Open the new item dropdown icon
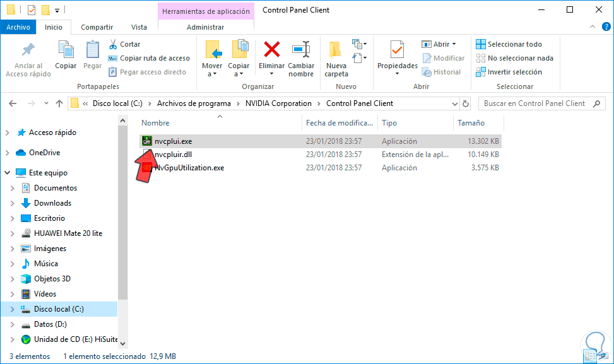The image size is (614, 364). (359, 44)
